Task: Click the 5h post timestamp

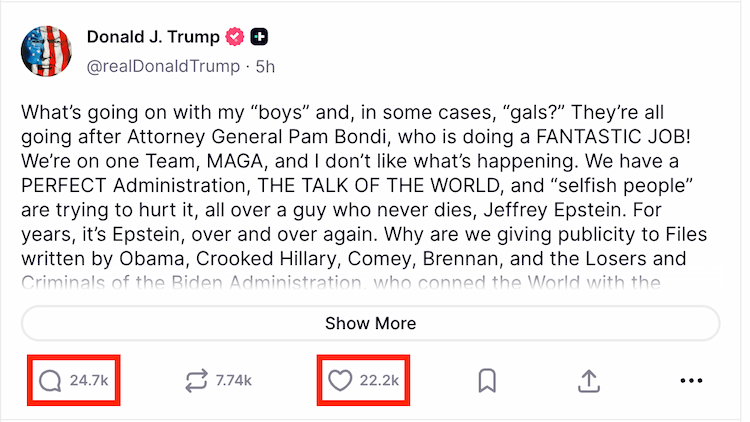Action: tap(266, 66)
